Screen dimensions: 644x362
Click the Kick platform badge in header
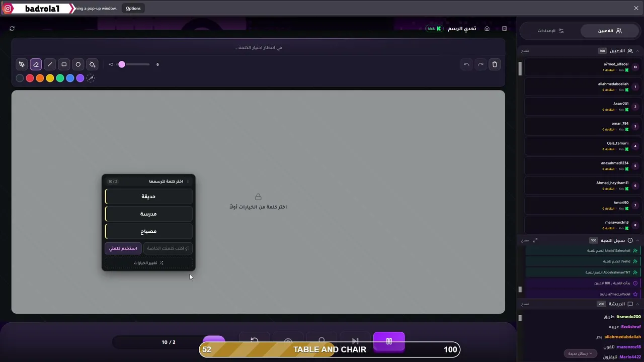(x=434, y=29)
